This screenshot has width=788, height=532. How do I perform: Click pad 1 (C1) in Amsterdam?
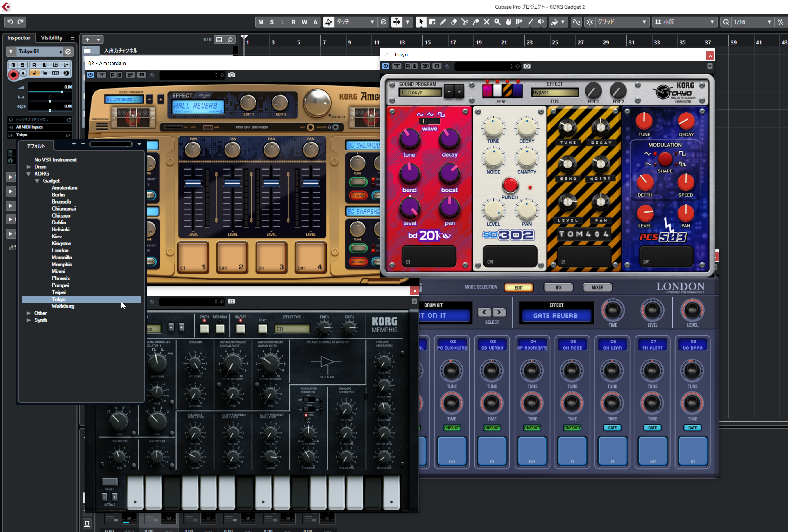[193, 258]
